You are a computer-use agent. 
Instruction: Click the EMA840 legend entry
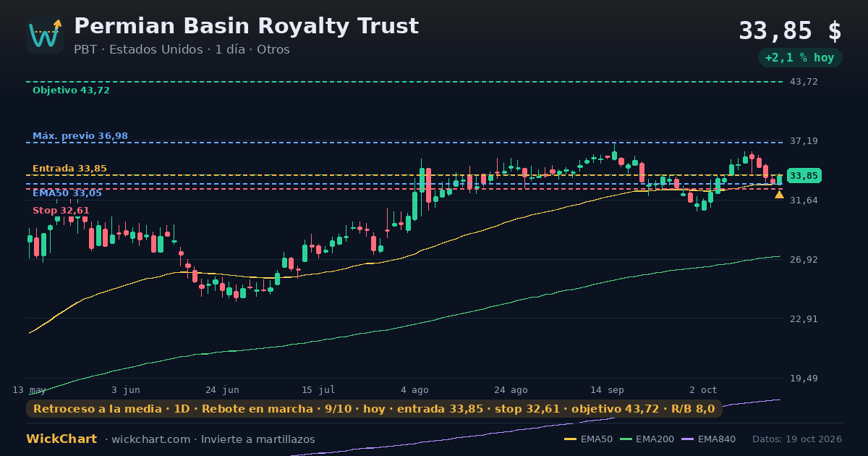[710, 439]
